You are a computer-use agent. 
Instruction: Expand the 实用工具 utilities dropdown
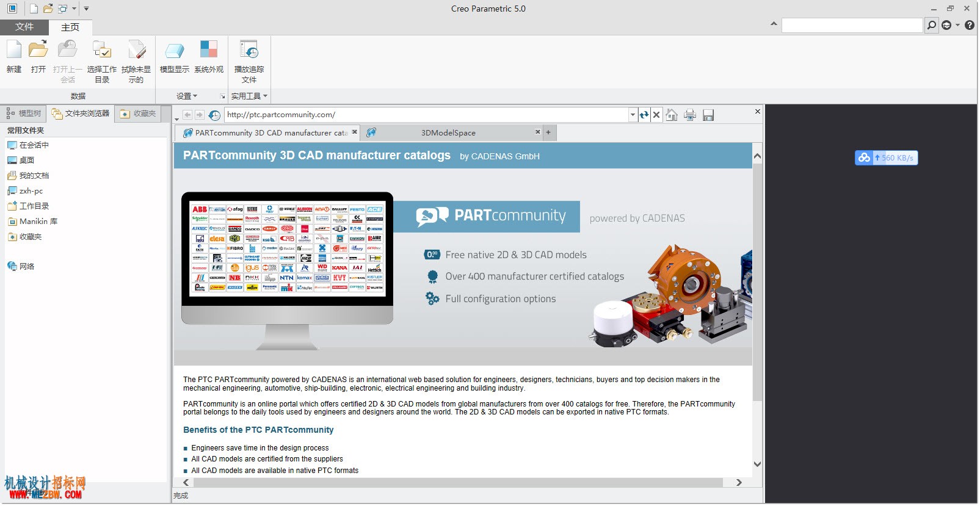[x=249, y=96]
